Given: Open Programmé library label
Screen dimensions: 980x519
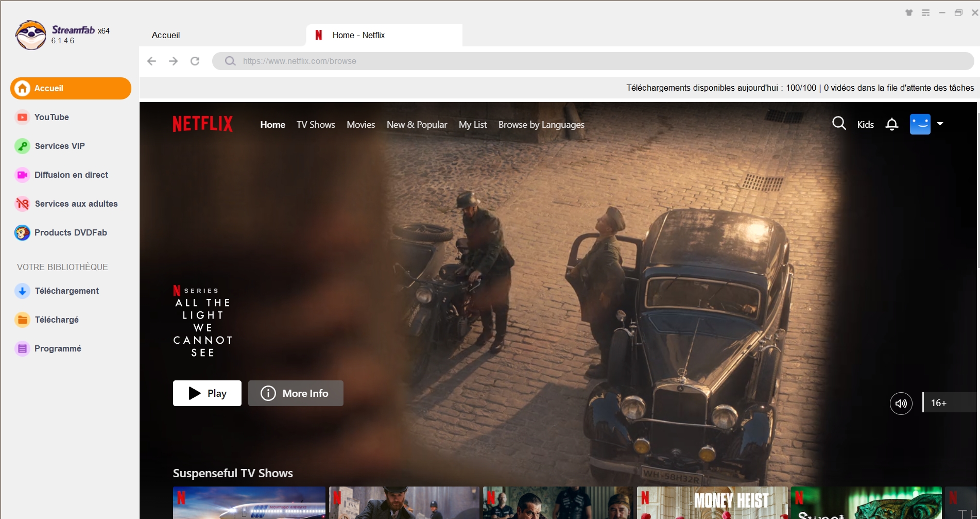Looking at the screenshot, I should coord(58,348).
